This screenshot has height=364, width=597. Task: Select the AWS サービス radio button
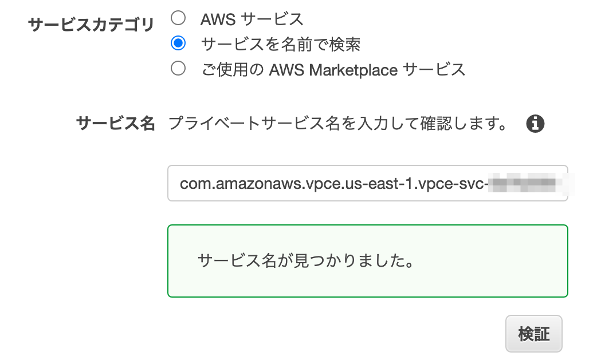click(x=178, y=18)
